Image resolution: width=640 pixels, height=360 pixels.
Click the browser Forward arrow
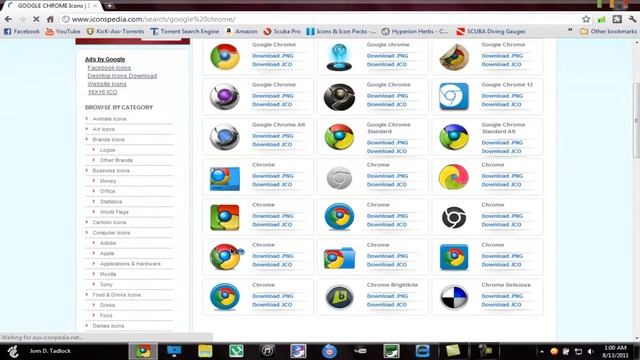[x=22, y=19]
